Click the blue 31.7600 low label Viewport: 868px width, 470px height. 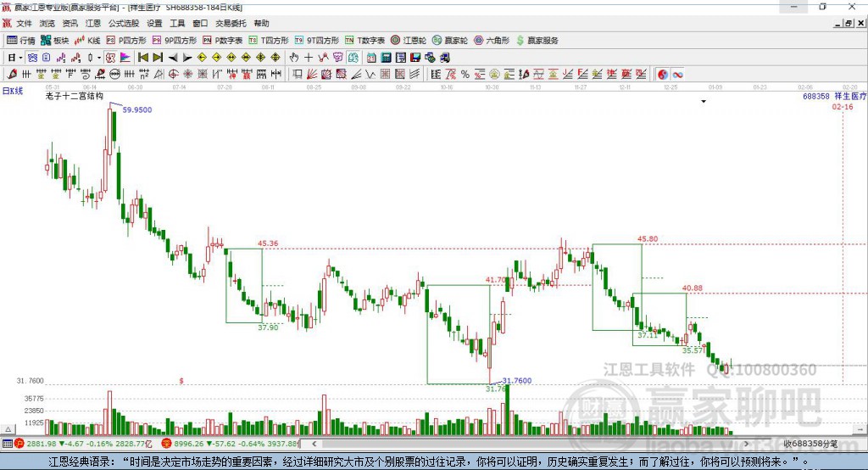pos(516,380)
